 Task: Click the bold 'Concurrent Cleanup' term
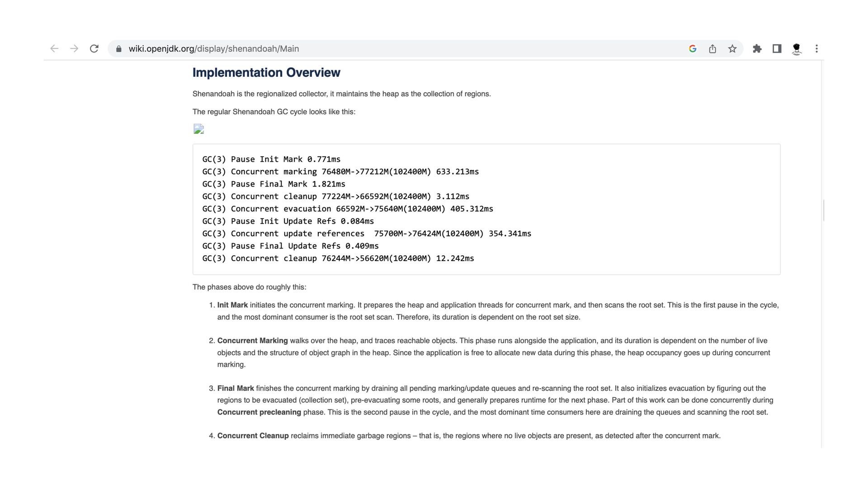pyautogui.click(x=253, y=436)
